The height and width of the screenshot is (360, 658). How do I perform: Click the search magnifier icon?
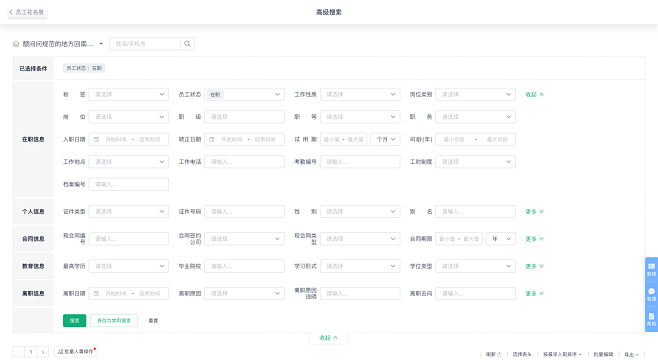click(187, 44)
